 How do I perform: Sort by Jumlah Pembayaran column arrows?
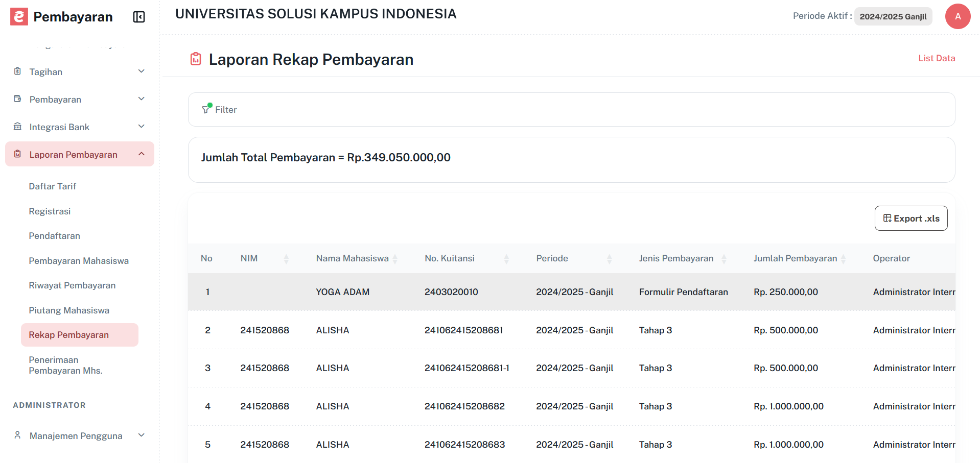tap(843, 259)
